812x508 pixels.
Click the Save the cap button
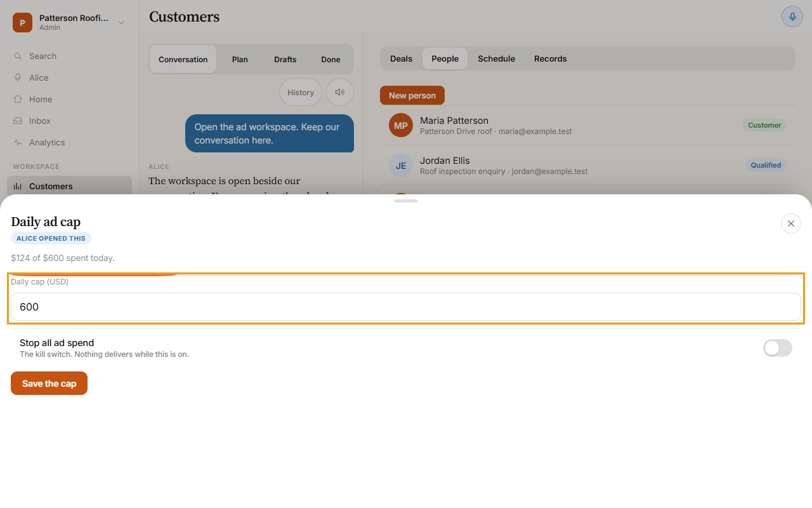(49, 384)
